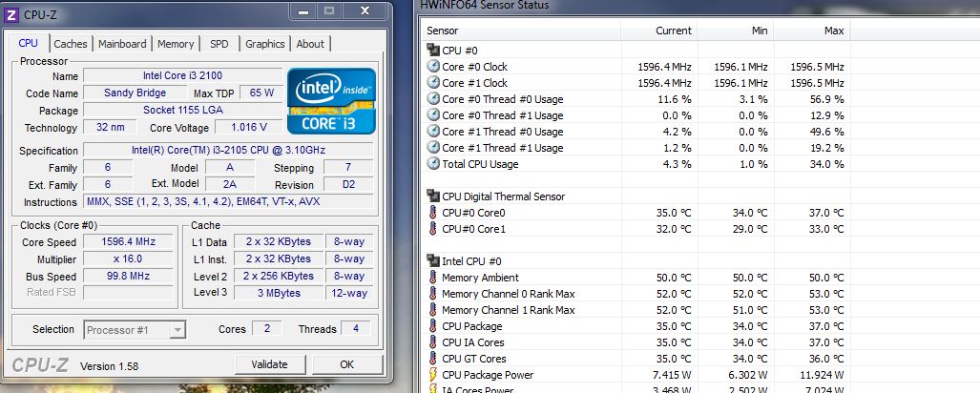The height and width of the screenshot is (393, 980).
Task: Click the CPU-Z logo icon in title bar
Action: (11, 13)
